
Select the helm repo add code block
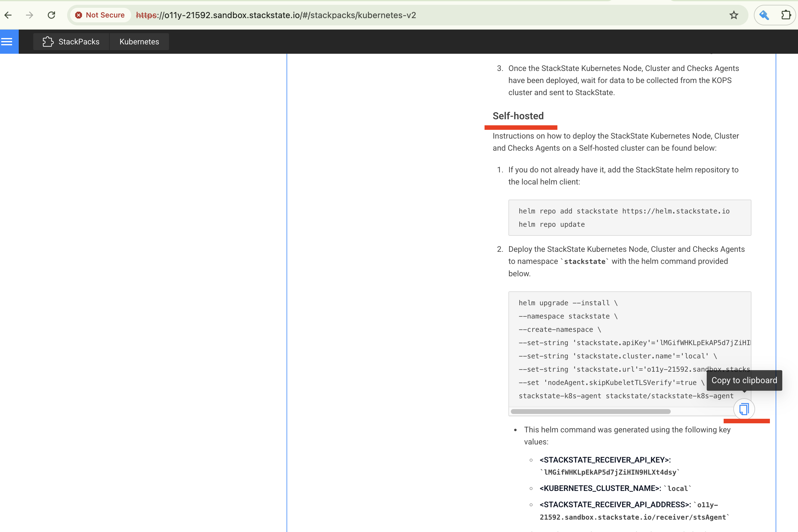[630, 217]
